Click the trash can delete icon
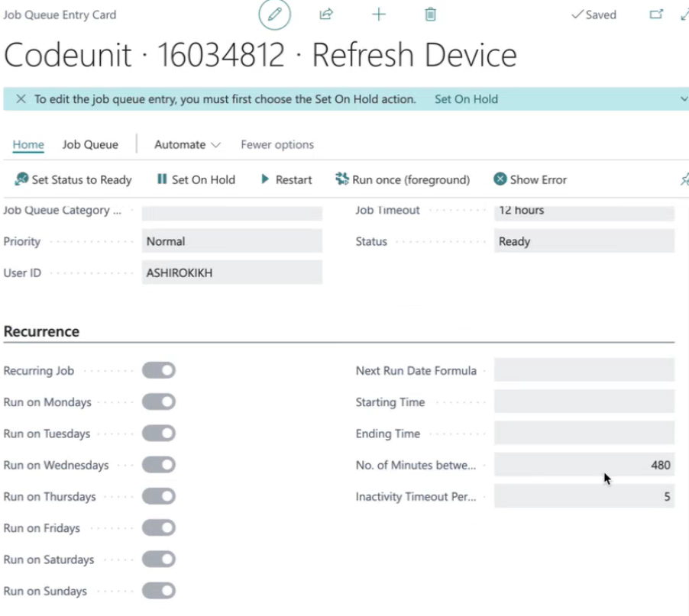The image size is (689, 616). tap(431, 15)
